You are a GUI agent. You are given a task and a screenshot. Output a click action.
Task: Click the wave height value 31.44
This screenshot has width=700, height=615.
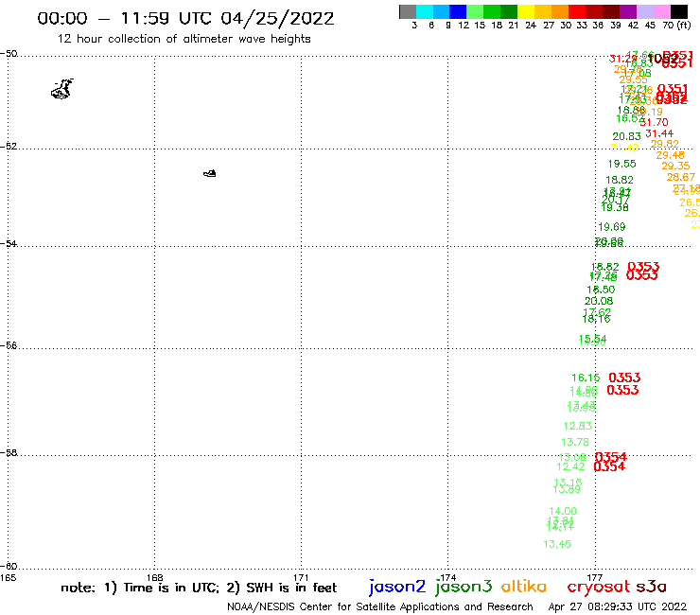pos(659,133)
